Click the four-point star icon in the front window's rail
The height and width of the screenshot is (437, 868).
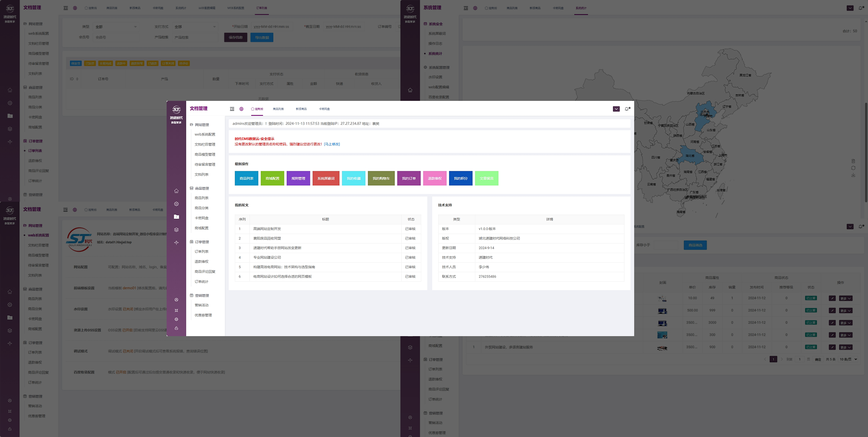[177, 243]
